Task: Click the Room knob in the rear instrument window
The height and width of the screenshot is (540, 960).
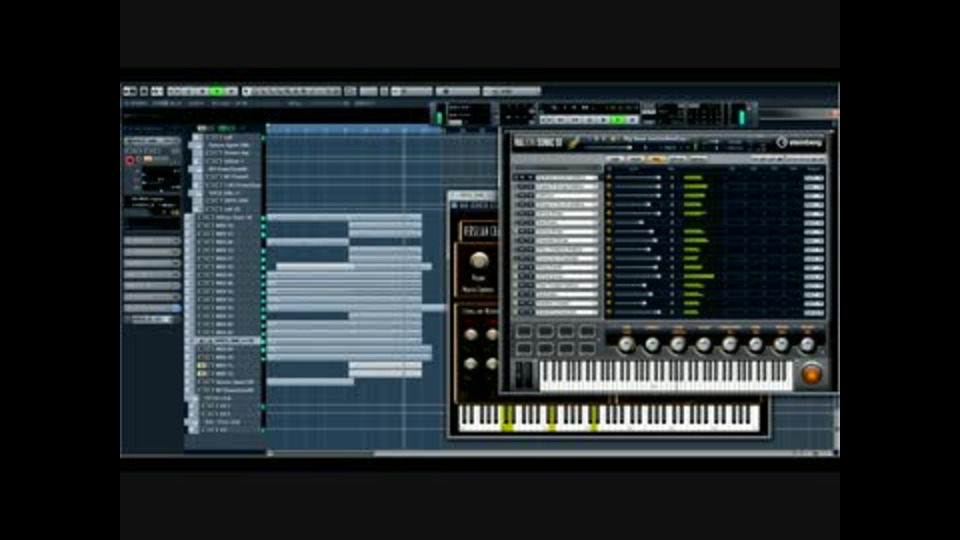Action: [479, 261]
